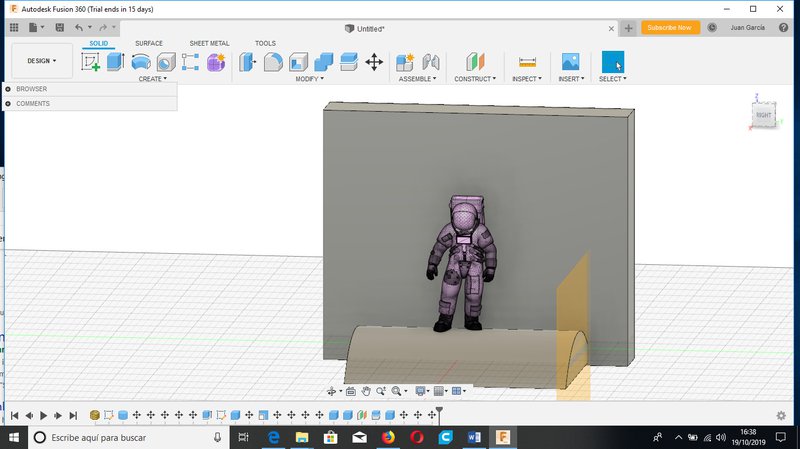
Task: Activate the Move/Copy tool
Action: pyautogui.click(x=374, y=62)
